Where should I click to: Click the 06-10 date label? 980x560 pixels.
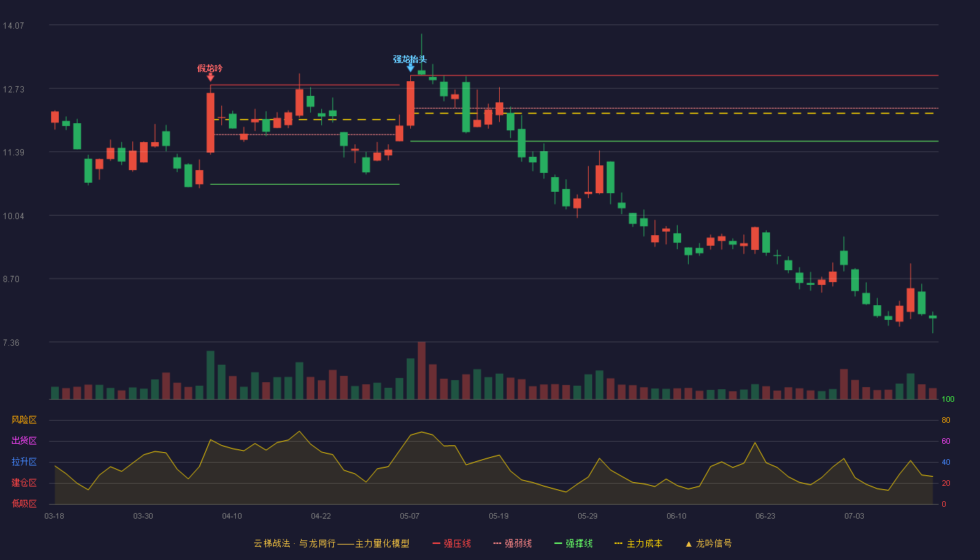676,516
